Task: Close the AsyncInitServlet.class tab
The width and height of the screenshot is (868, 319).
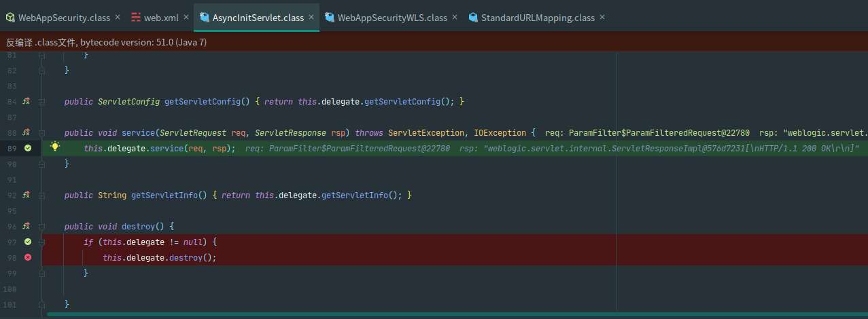Action: tap(311, 17)
